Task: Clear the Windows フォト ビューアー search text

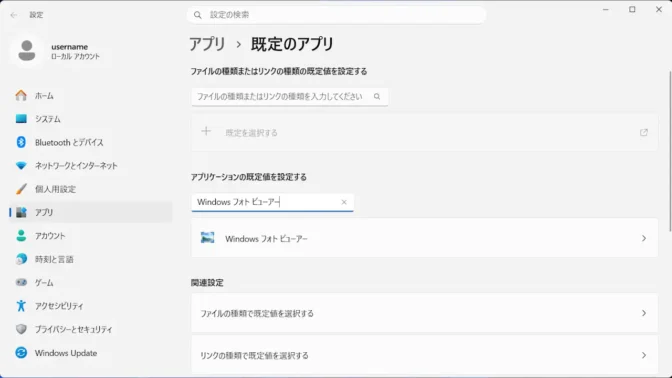Action: (x=344, y=202)
